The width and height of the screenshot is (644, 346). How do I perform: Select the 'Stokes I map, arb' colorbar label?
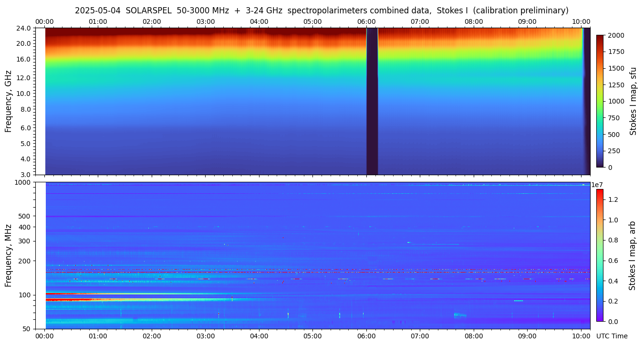[x=633, y=255]
